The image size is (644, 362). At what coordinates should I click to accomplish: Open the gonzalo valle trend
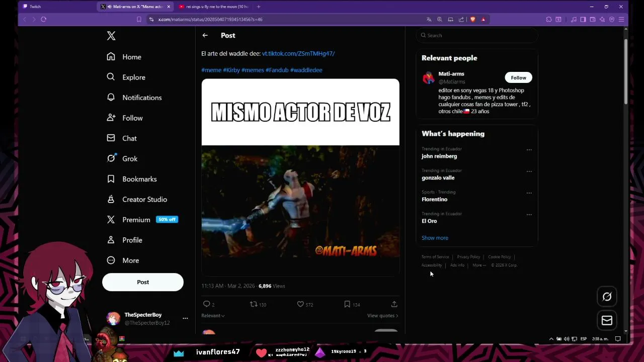pos(438,178)
